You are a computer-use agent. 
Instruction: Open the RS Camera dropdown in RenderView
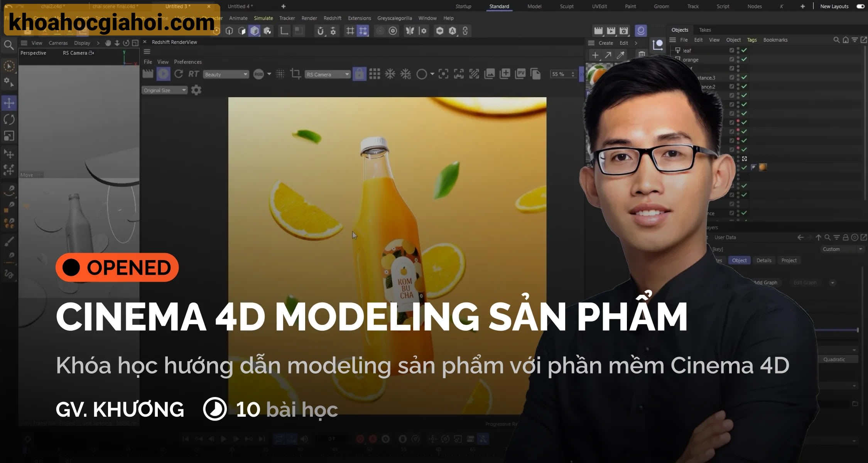327,74
